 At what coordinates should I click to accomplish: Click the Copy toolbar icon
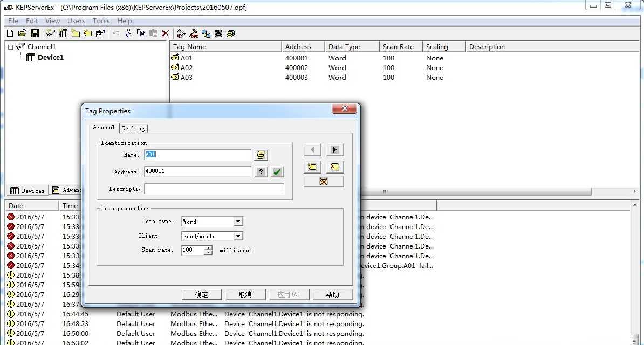tap(141, 33)
